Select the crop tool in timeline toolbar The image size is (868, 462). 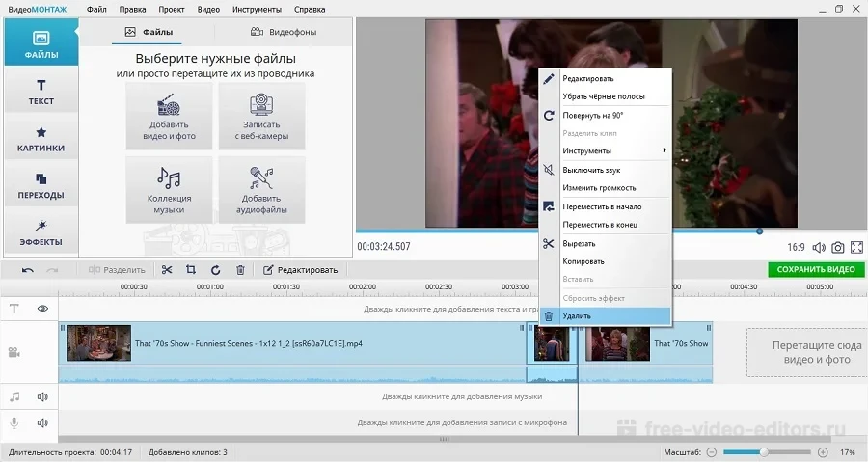(191, 270)
